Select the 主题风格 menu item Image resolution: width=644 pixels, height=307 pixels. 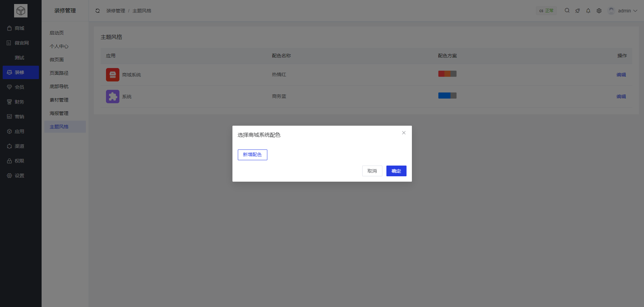[x=59, y=126]
